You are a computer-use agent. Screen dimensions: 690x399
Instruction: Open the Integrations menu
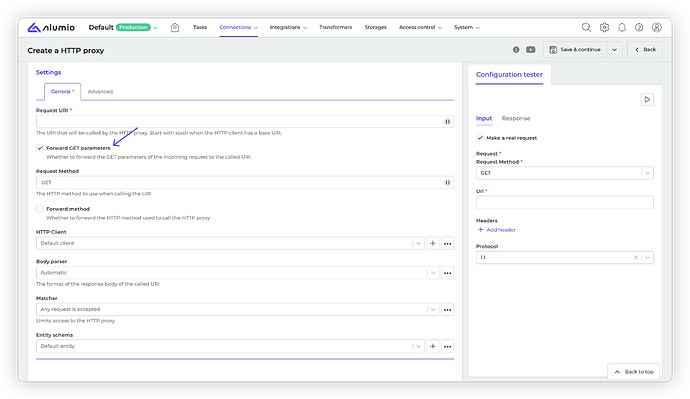(288, 27)
